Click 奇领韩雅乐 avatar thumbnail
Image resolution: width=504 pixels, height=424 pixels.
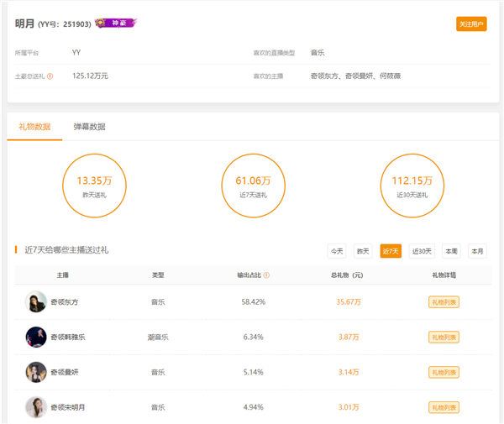[36, 337]
